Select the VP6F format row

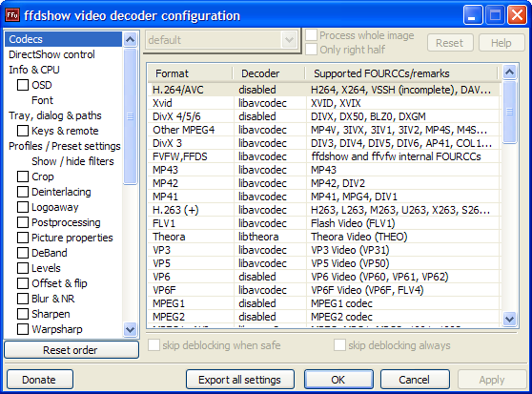[324, 290]
